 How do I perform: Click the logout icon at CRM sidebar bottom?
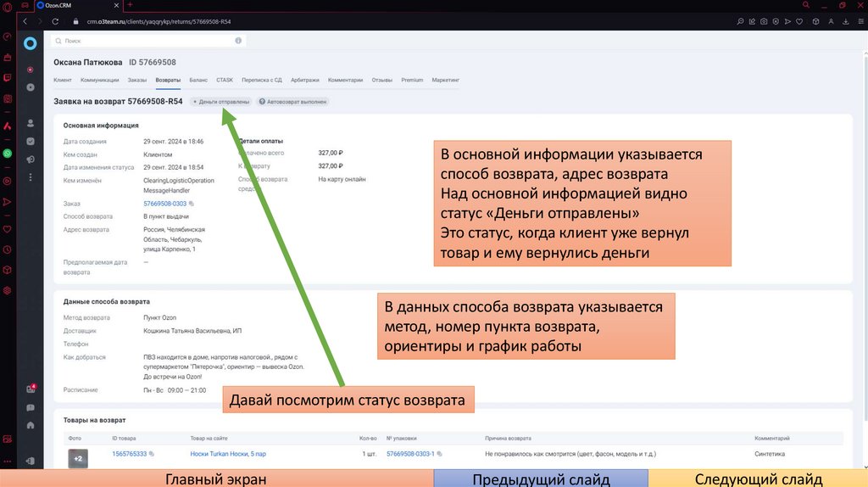click(x=31, y=461)
